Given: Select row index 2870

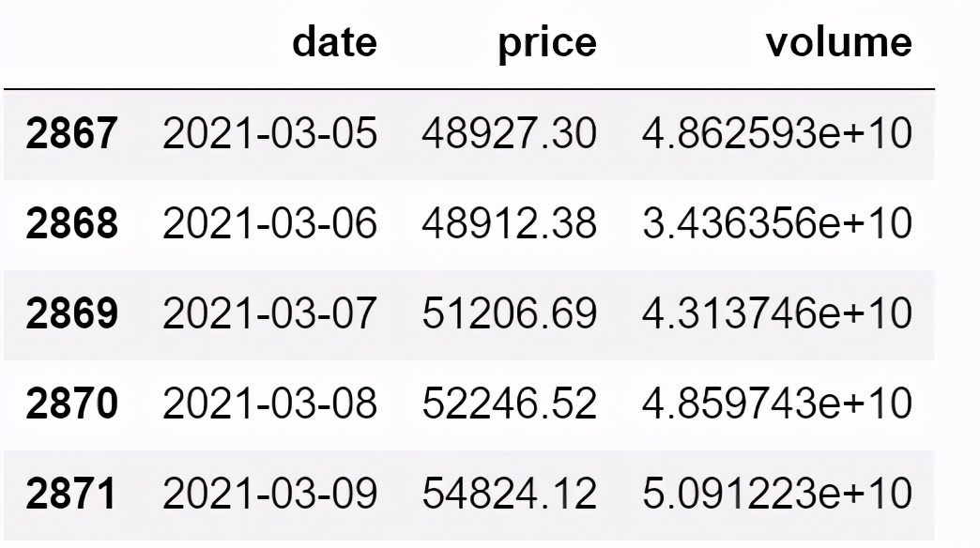Looking at the screenshot, I should (71, 403).
